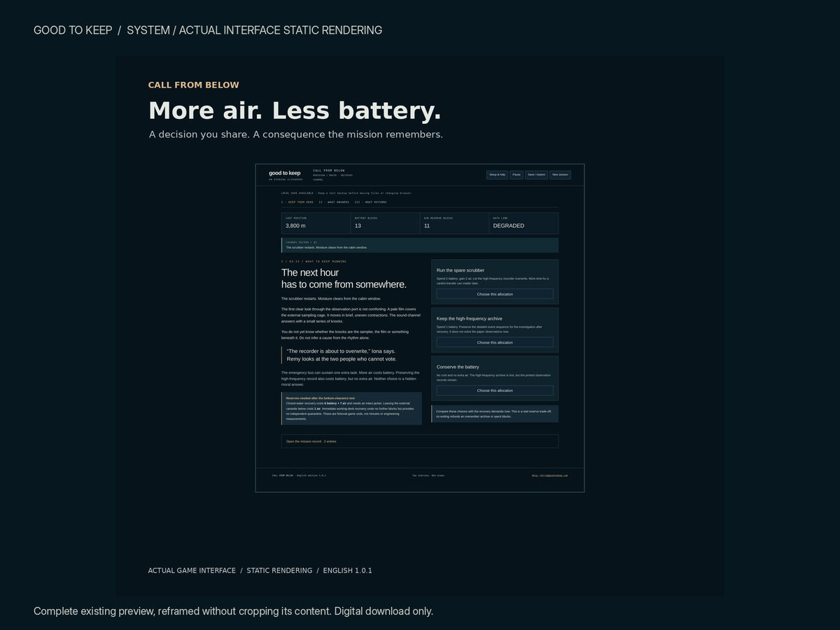Click the next hour headline text
This screenshot has height=630, width=840.
(344, 279)
